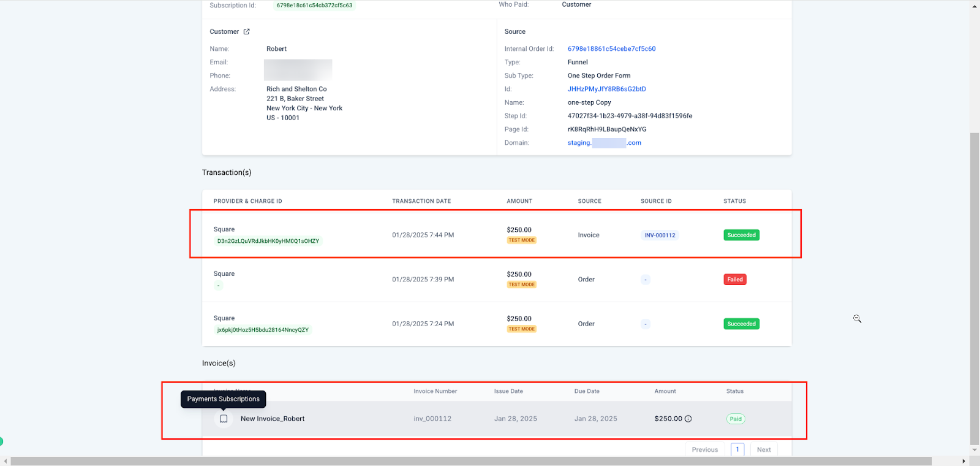Image resolution: width=980 pixels, height=466 pixels.
Task: Click the scroll-left arrow of horizontal scrollbar
Action: click(6, 461)
